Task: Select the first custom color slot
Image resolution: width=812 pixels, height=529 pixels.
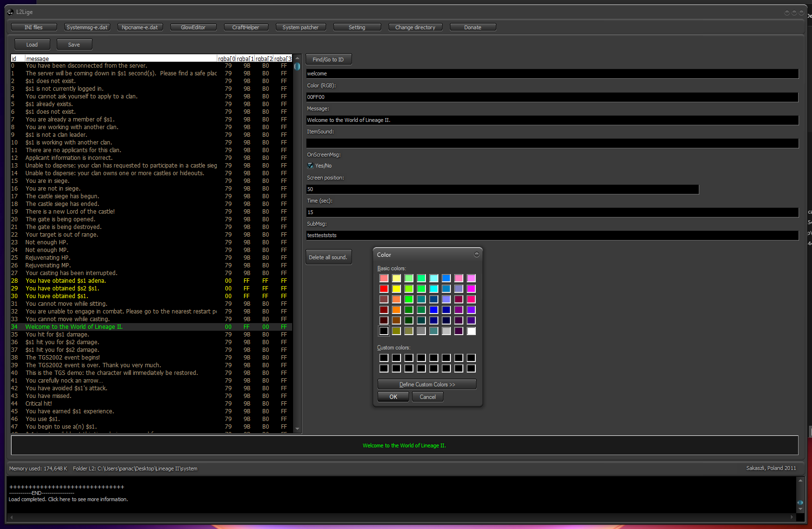Action: click(384, 358)
